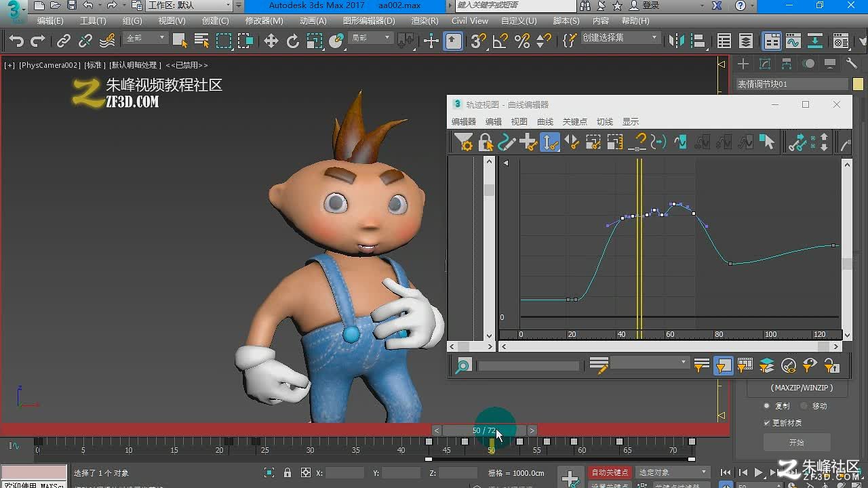Toggle the 3D Snaps button

(x=479, y=41)
